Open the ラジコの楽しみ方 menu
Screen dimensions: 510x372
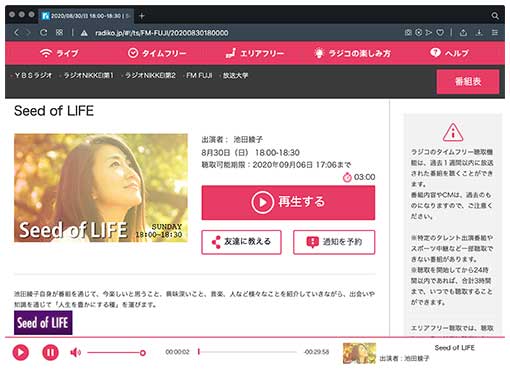[x=353, y=53]
